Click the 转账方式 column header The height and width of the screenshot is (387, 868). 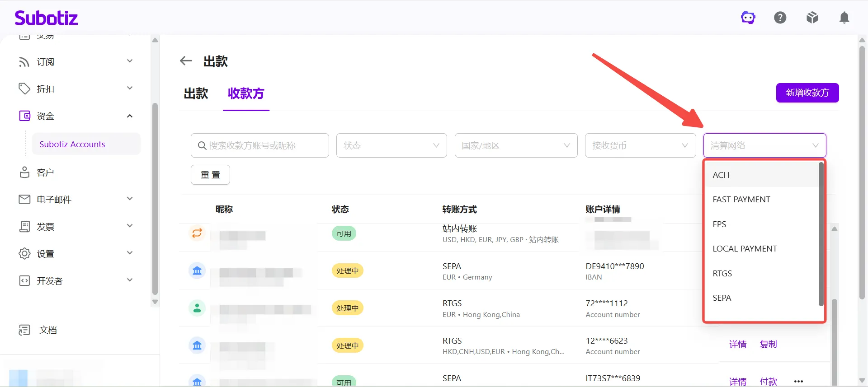pos(459,209)
